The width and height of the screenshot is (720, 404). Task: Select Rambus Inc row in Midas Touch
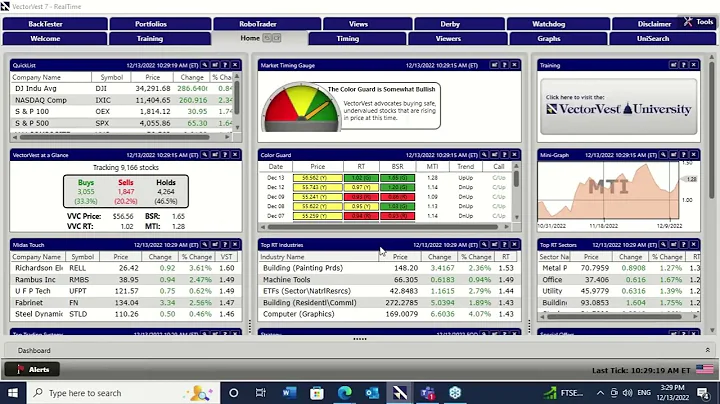click(x=126, y=280)
